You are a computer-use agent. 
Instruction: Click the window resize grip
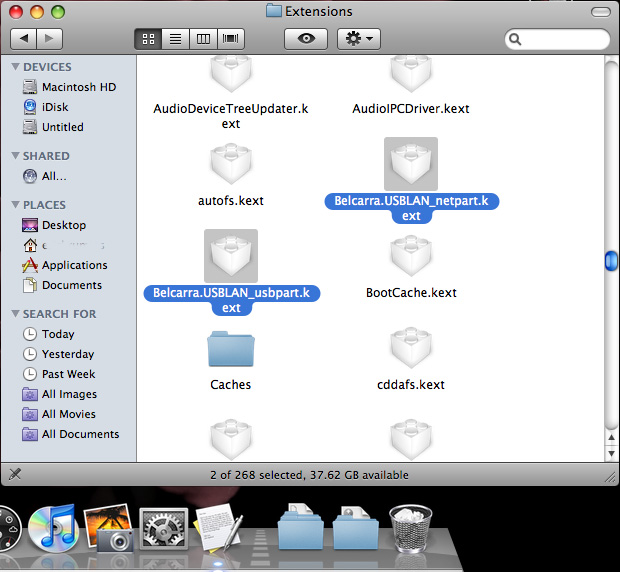pos(611,477)
